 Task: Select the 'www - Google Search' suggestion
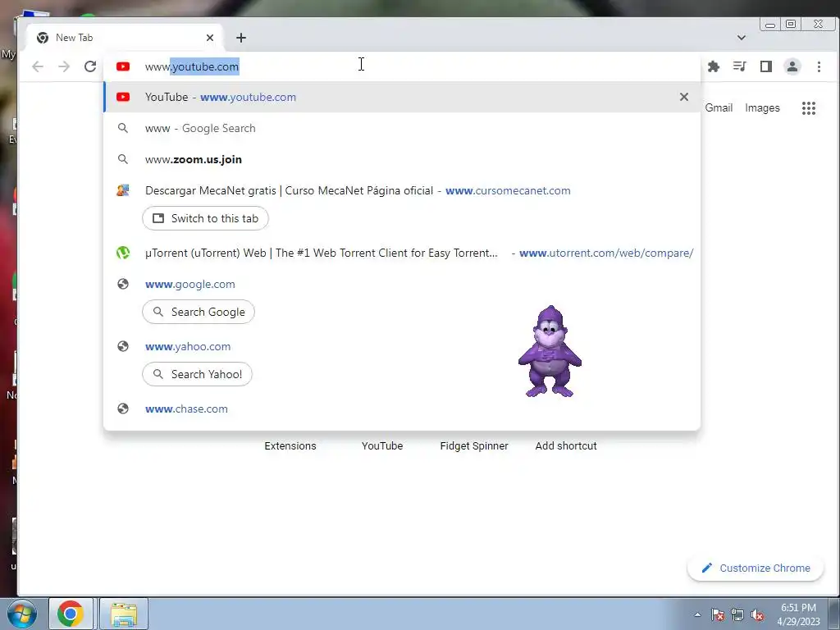[402, 128]
